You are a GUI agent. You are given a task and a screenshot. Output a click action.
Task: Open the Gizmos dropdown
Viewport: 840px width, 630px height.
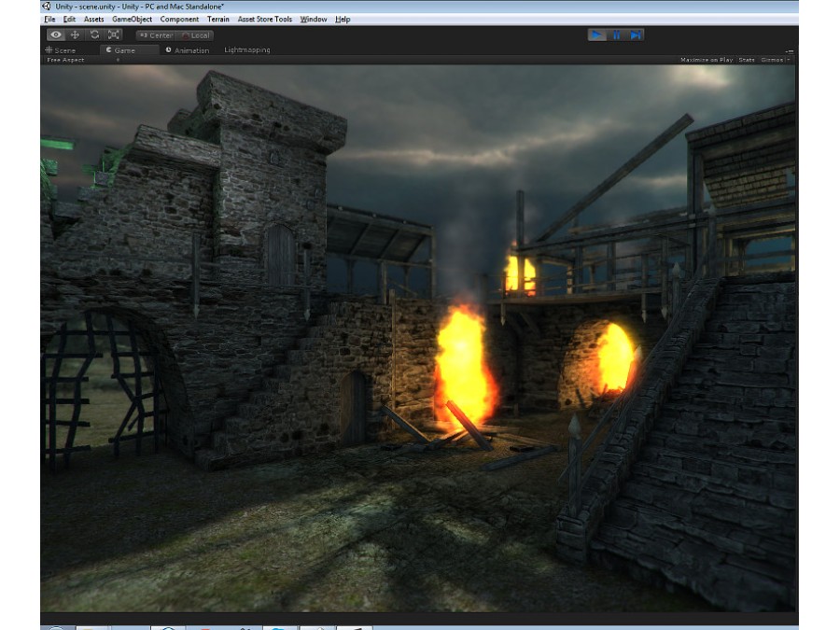775,60
